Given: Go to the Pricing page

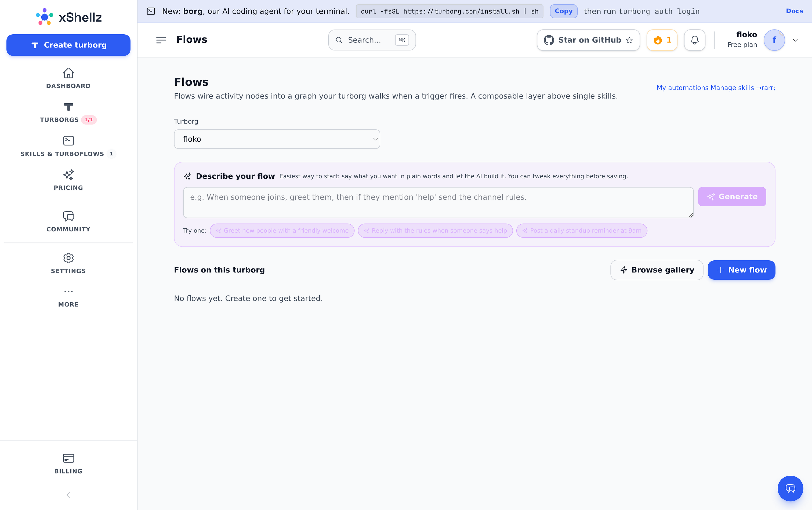Looking at the screenshot, I should [x=68, y=180].
